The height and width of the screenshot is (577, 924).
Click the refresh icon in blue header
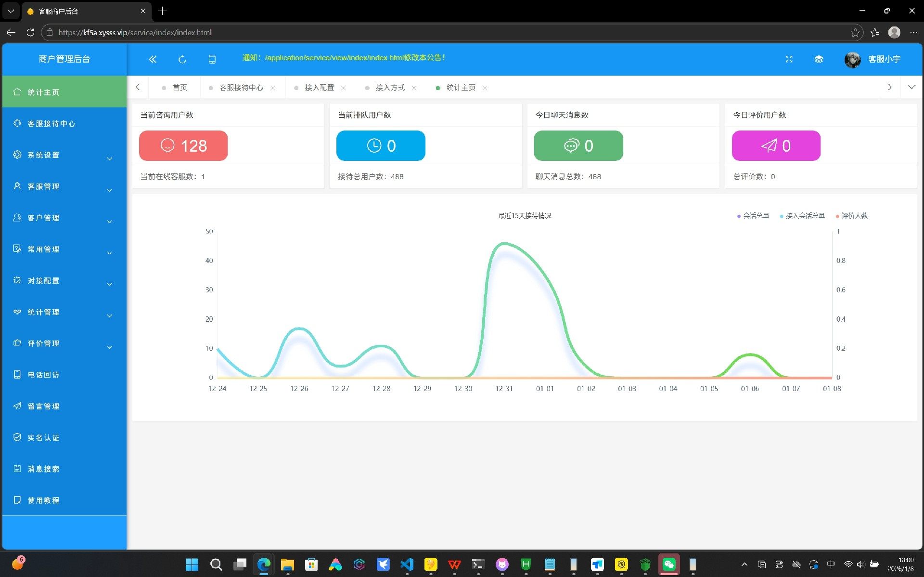(182, 59)
